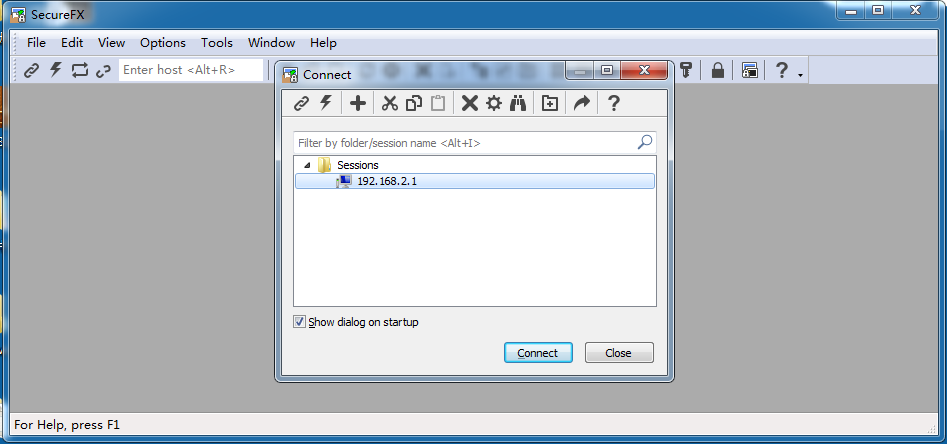
Task: Collapse the Sessions folder tree arrow
Action: point(307,165)
